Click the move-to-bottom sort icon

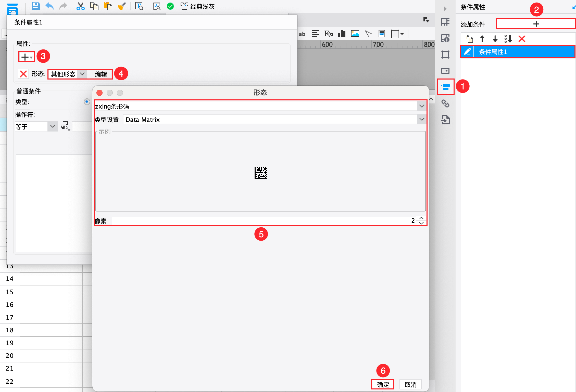pos(508,39)
